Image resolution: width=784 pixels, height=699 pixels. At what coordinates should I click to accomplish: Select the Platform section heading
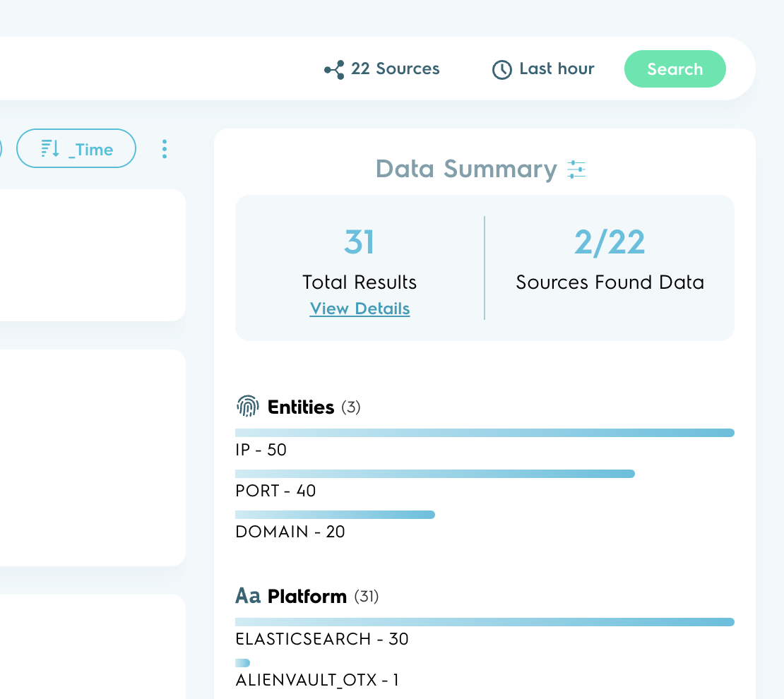[307, 597]
